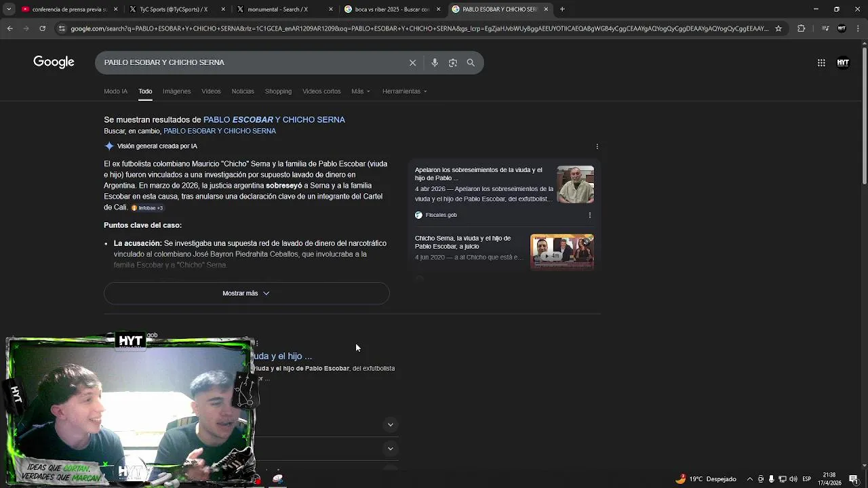Open the Chrome extensions puzzle icon
The image size is (868, 488).
(x=801, y=28)
